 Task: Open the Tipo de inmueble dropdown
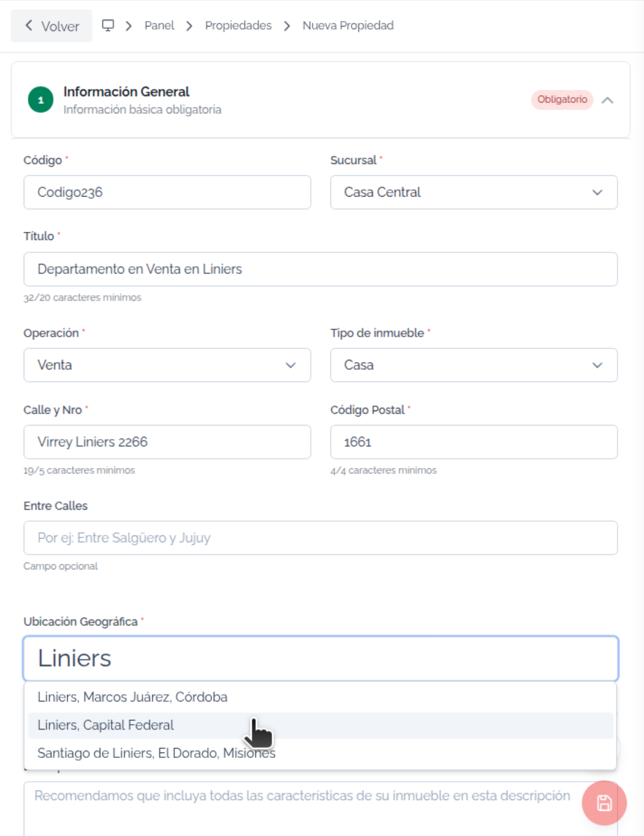click(x=474, y=365)
